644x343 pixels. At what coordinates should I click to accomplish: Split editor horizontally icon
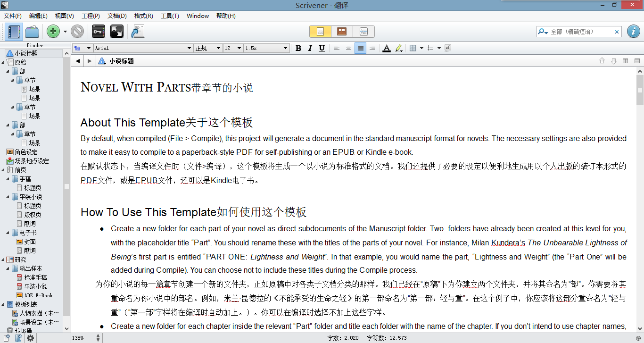coord(637,61)
